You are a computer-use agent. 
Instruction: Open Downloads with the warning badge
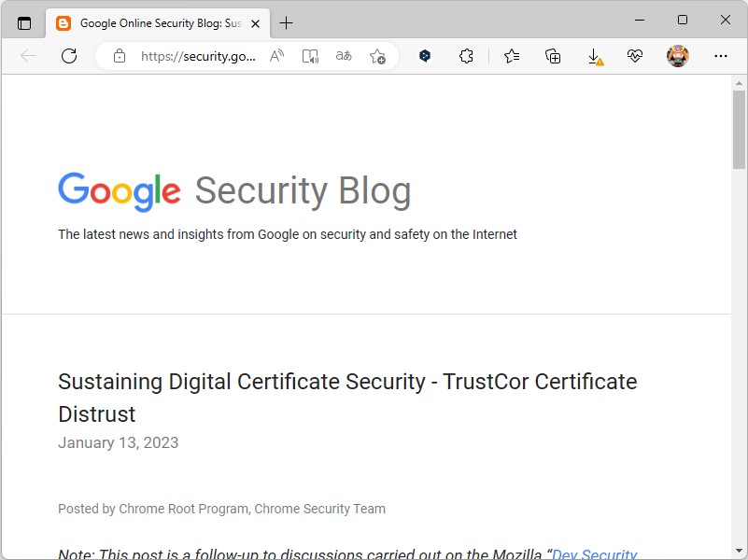point(595,56)
